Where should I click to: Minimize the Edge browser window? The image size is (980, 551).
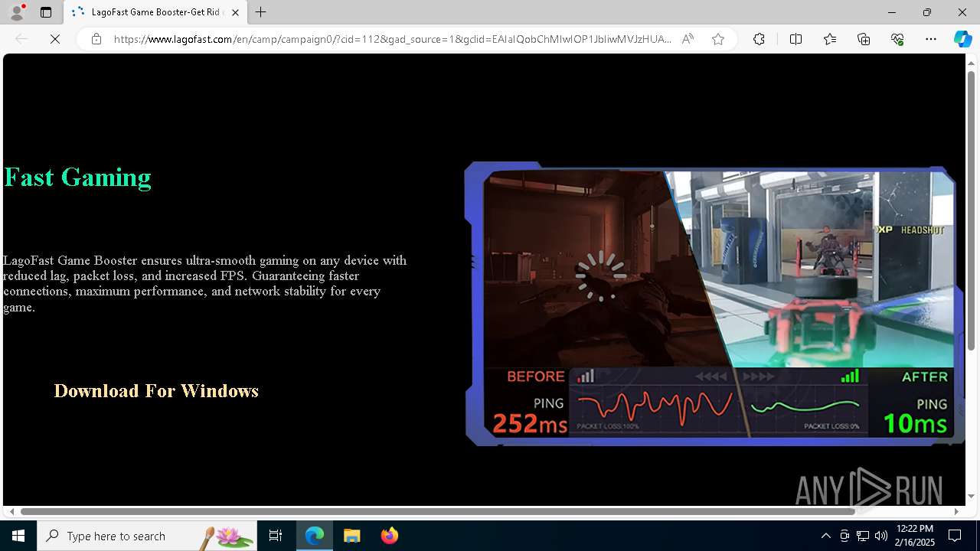[x=891, y=12]
